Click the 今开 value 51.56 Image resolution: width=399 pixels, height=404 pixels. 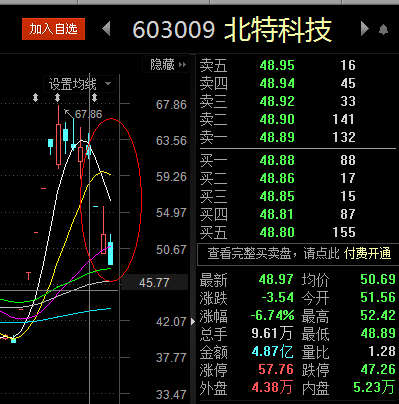point(378,297)
